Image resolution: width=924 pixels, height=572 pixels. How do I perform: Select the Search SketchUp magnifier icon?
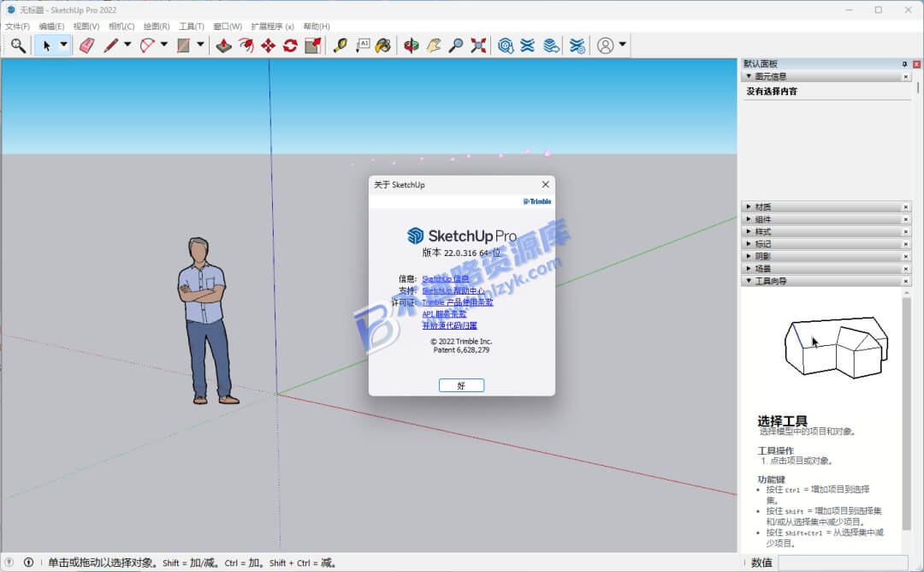click(18, 45)
